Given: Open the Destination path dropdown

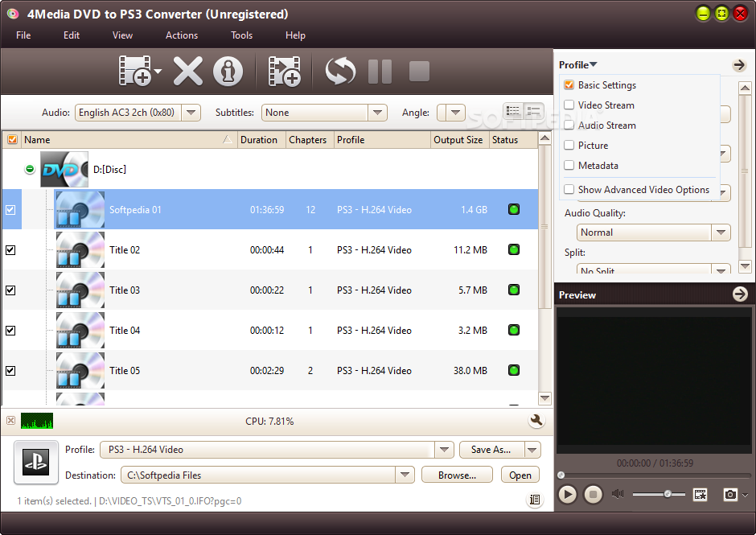Looking at the screenshot, I should pyautogui.click(x=405, y=475).
